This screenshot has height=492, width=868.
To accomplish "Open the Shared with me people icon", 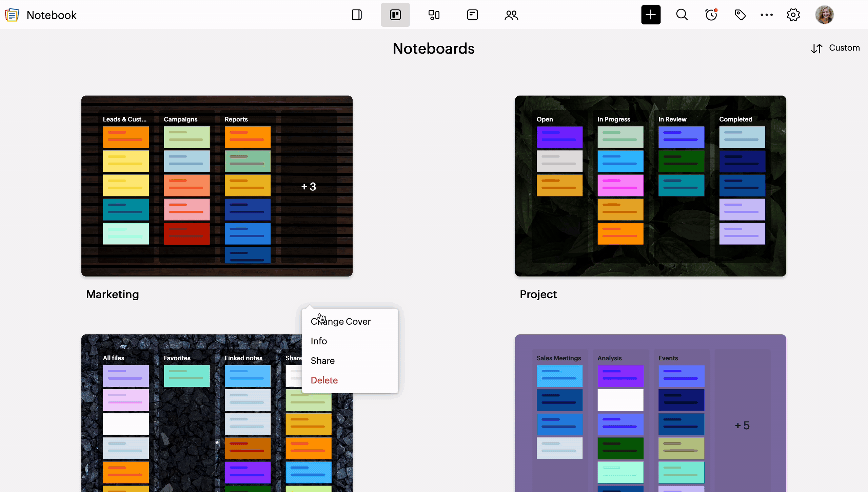I will pos(511,15).
